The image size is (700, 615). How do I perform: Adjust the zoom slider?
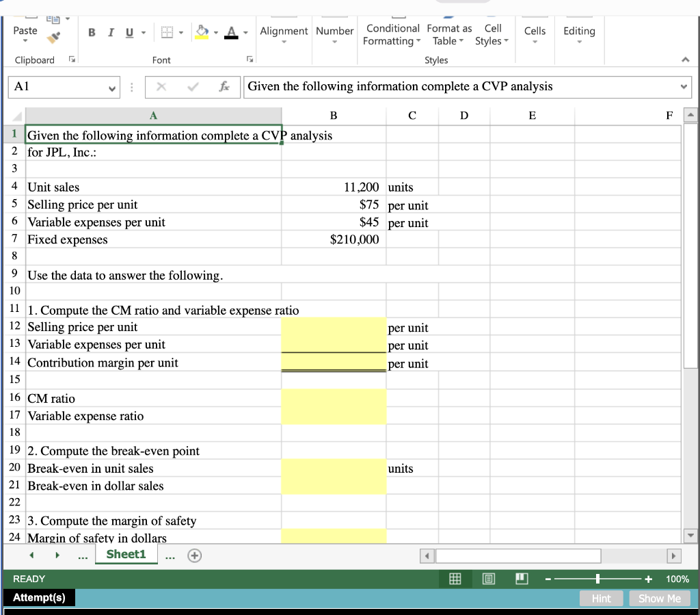(x=598, y=579)
